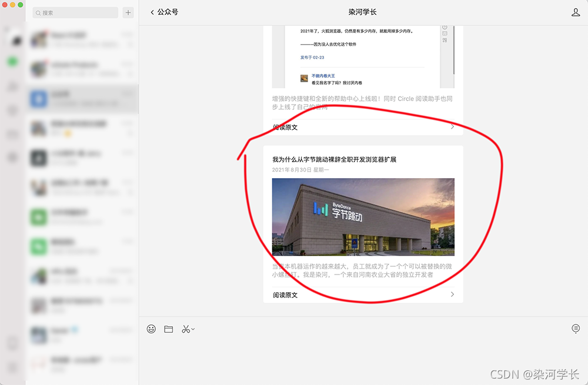The image size is (588, 385).
Task: Open article 我为什么从字节跳动裸辞全职开发浏览器扩展
Action: pyautogui.click(x=334, y=159)
